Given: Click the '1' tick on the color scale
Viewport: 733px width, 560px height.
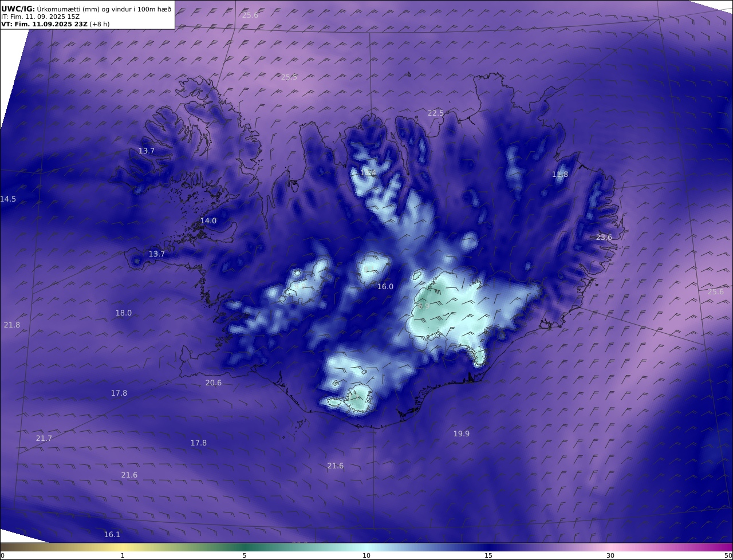Looking at the screenshot, I should (123, 555).
